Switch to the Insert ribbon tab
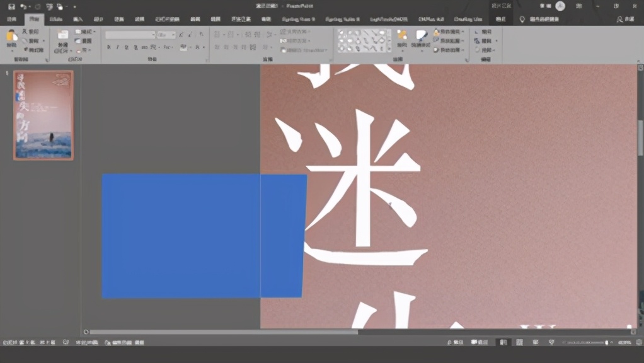644x363 pixels. click(x=78, y=20)
